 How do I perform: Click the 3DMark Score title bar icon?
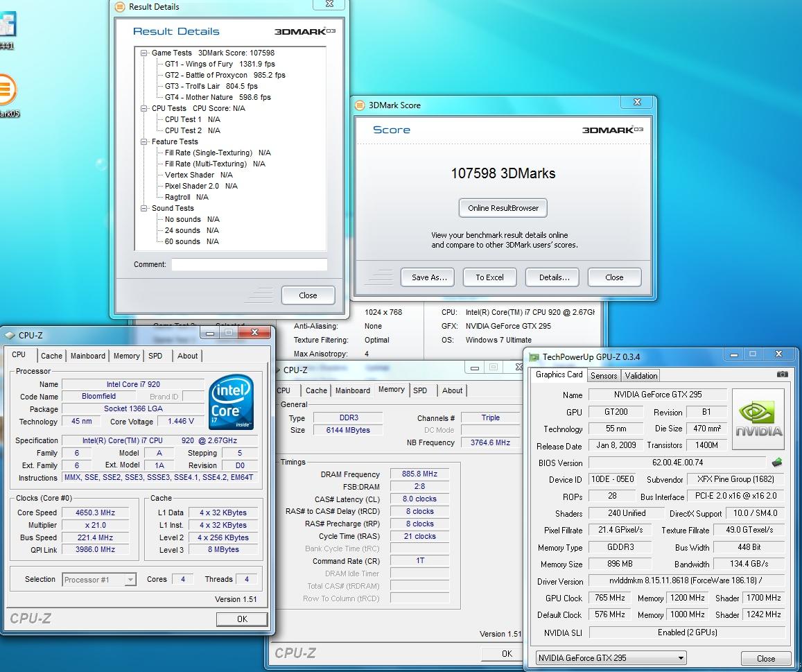(360, 105)
